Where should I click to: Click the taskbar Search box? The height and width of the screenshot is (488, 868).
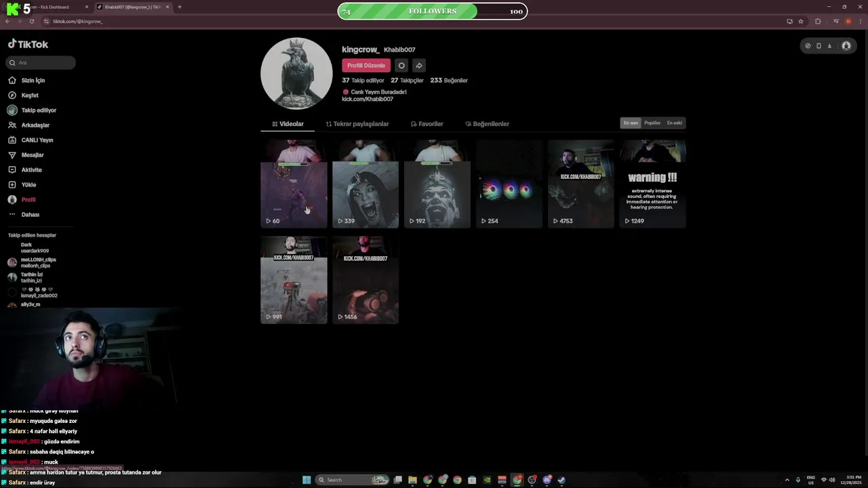click(352, 480)
